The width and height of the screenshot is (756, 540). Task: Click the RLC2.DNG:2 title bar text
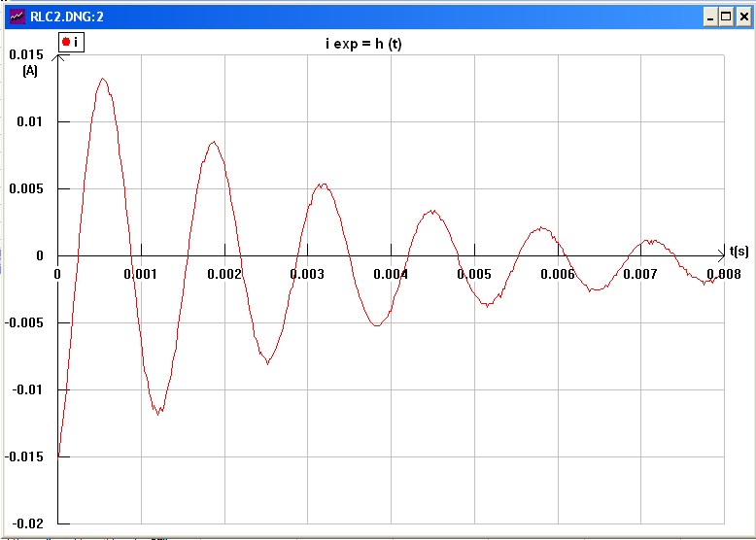(x=63, y=17)
